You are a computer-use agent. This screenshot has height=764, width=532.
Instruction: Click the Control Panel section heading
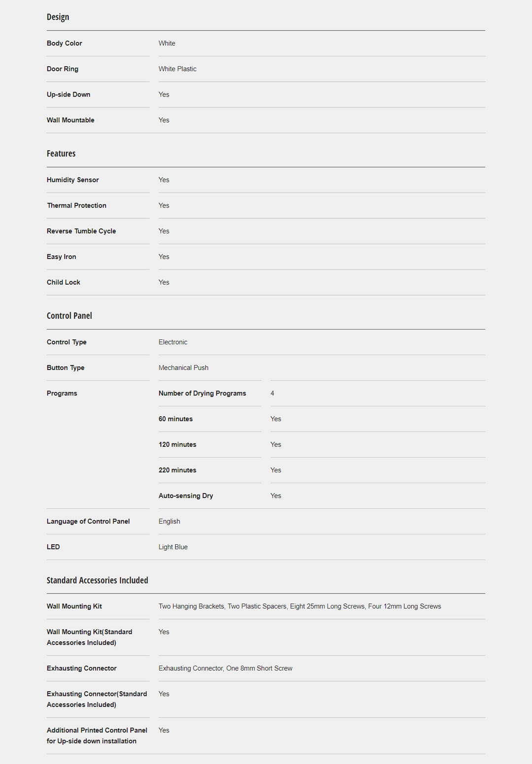point(69,316)
